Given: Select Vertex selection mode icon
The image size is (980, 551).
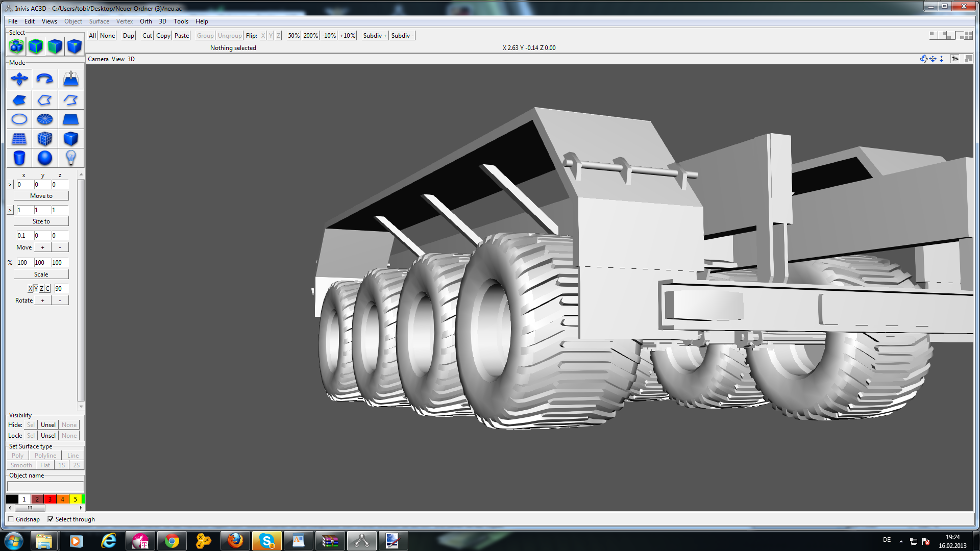Looking at the screenshot, I should click(x=75, y=46).
